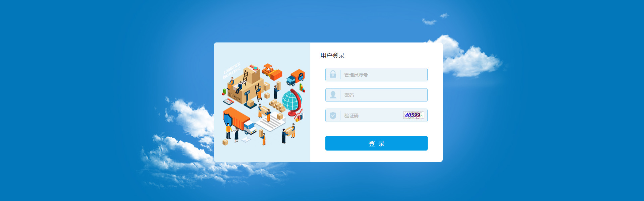Click the LOGISTICS ISOMETRIC text in the illustration
The image size is (644, 201).
232,71
